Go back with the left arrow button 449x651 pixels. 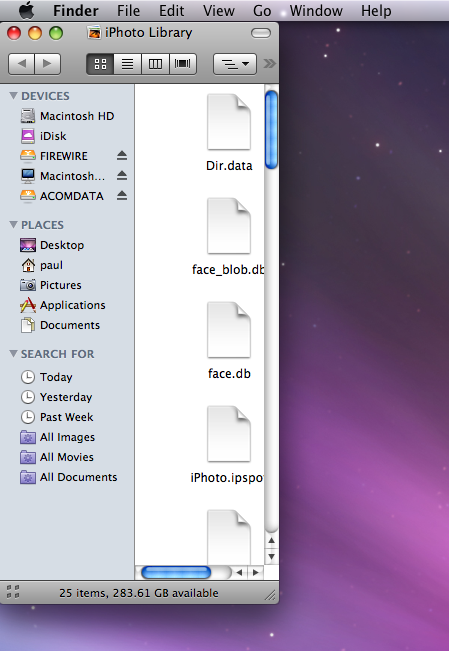pyautogui.click(x=21, y=64)
